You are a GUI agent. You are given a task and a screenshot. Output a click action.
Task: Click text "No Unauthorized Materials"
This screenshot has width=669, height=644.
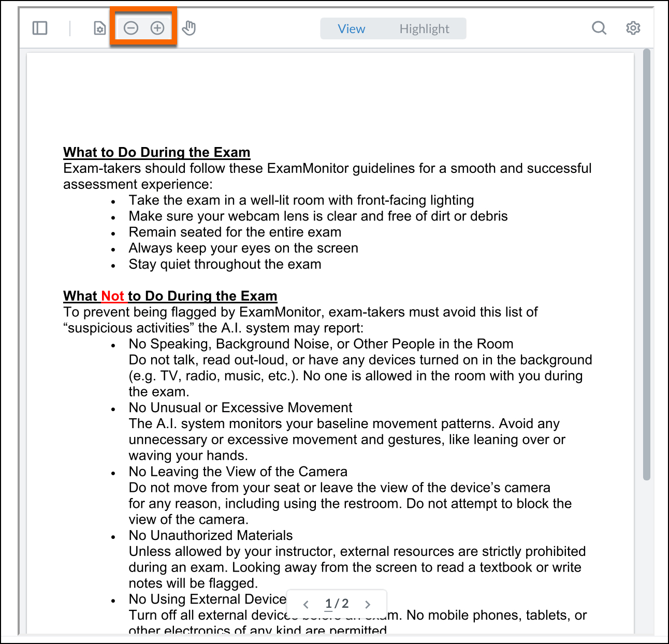(x=211, y=535)
